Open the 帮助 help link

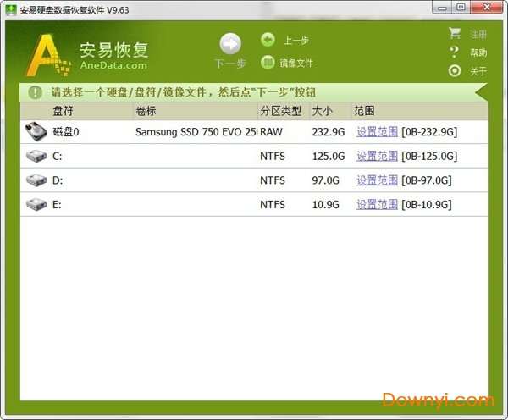click(x=478, y=52)
